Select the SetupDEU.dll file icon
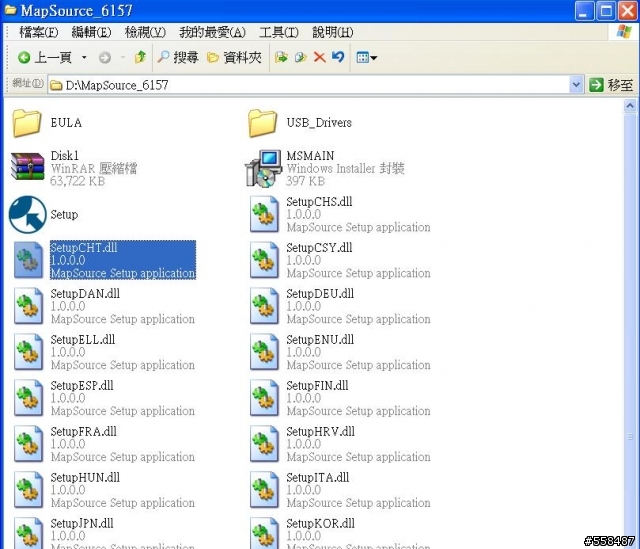This screenshot has height=549, width=640. coord(264,306)
